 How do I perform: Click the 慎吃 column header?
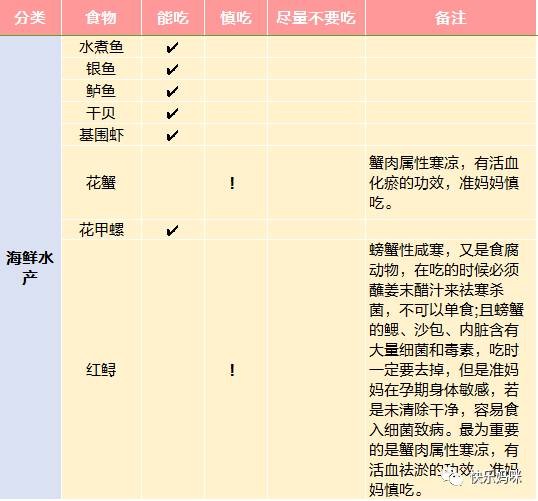[236, 18]
